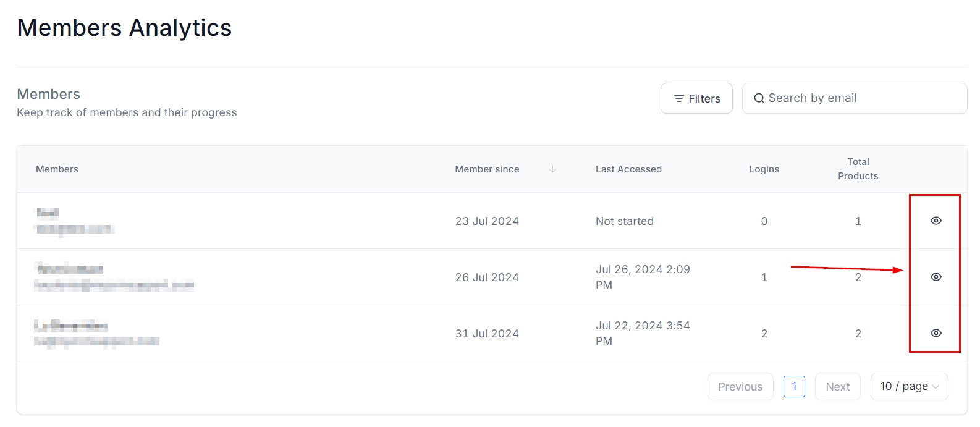
Task: Open the Filters button
Action: click(x=696, y=99)
